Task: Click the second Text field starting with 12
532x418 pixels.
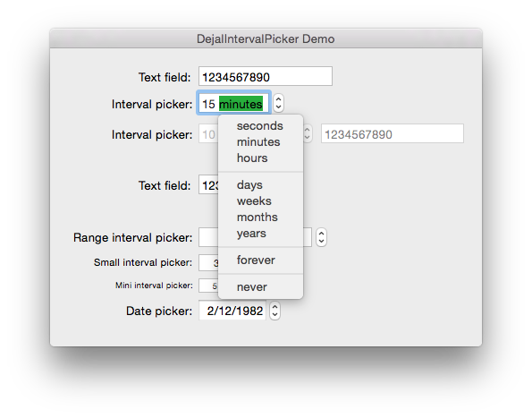Action: [208, 184]
